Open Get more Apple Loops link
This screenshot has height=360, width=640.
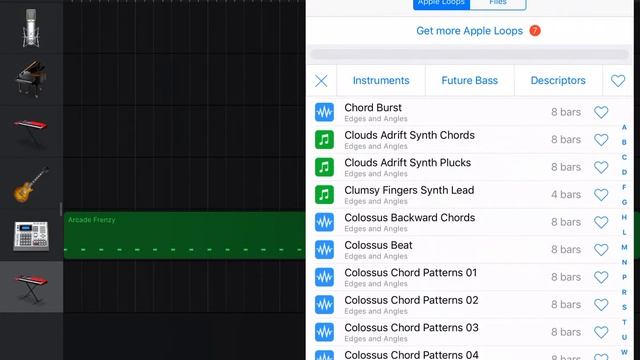pos(469,31)
